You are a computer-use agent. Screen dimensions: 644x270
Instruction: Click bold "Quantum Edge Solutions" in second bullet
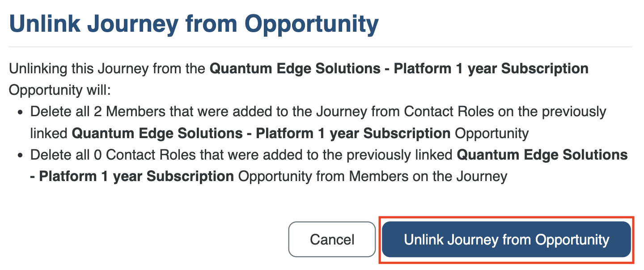coord(542,155)
